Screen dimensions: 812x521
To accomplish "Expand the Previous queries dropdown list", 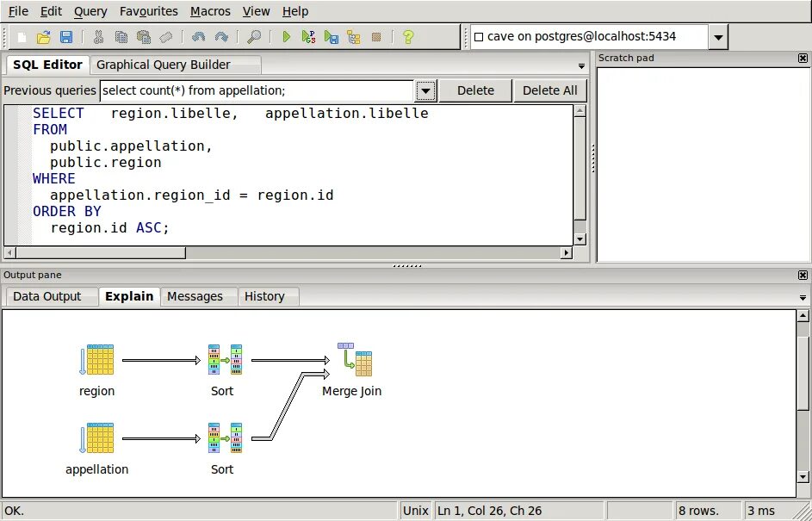I will tap(425, 91).
